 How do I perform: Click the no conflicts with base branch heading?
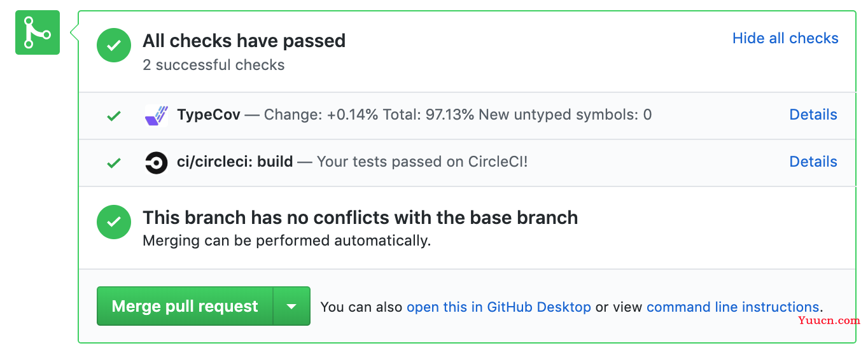(360, 218)
